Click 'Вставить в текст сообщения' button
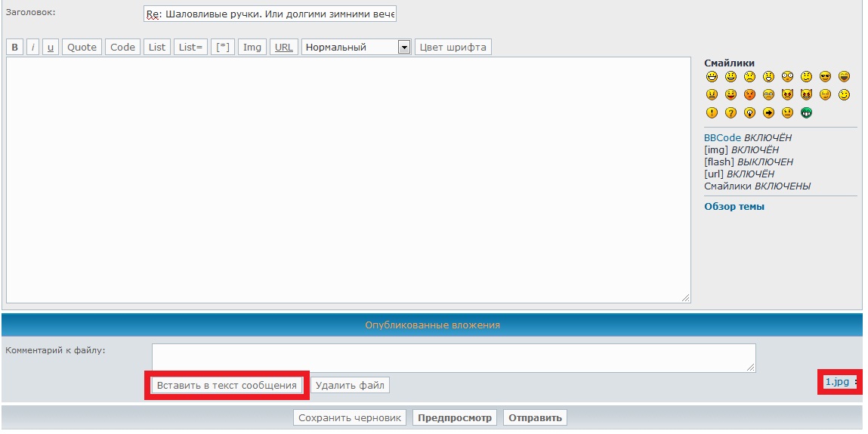Image resolution: width=868 pixels, height=434 pixels. pyautogui.click(x=227, y=386)
